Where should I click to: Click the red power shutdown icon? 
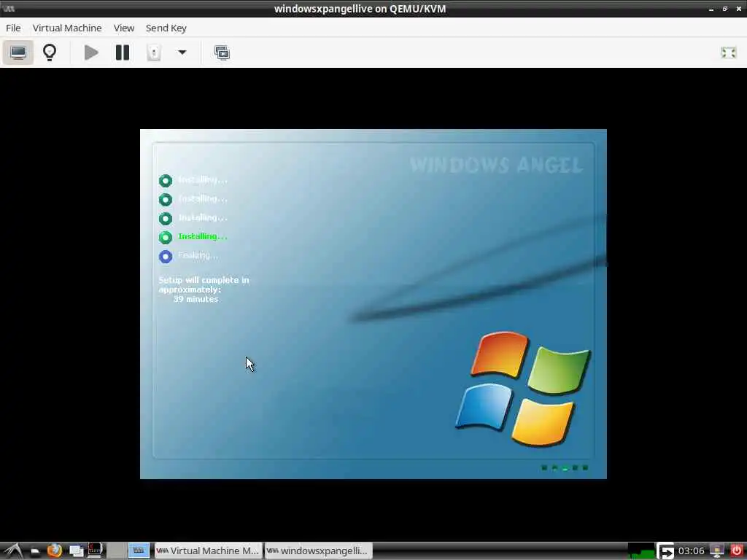pos(736,551)
